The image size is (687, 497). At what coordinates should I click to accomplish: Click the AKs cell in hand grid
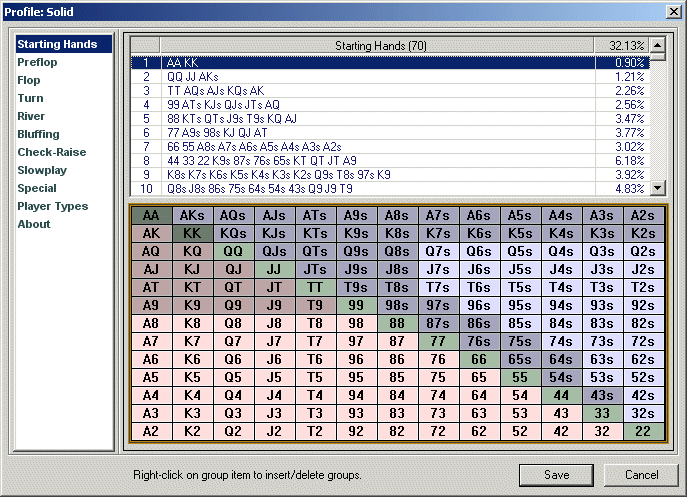pyautogui.click(x=192, y=216)
